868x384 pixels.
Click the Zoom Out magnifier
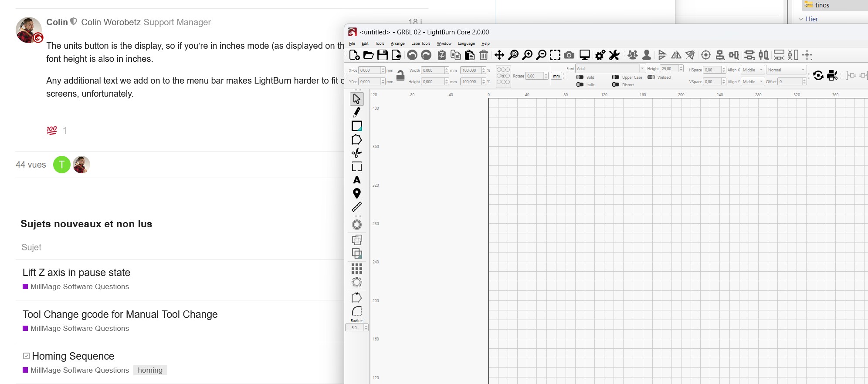pos(541,55)
